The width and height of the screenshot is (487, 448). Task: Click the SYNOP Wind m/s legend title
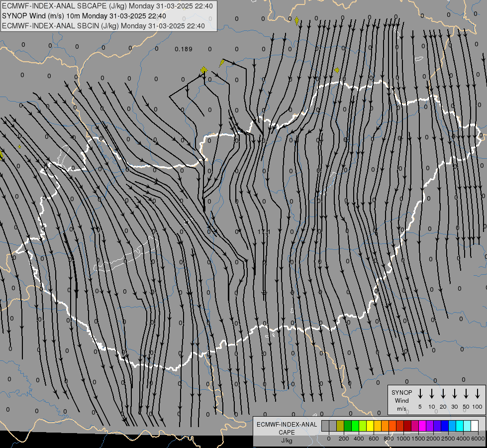401,400
